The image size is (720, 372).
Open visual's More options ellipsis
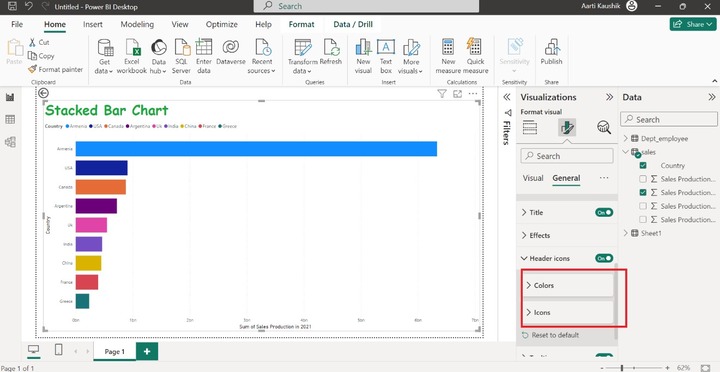[473, 94]
